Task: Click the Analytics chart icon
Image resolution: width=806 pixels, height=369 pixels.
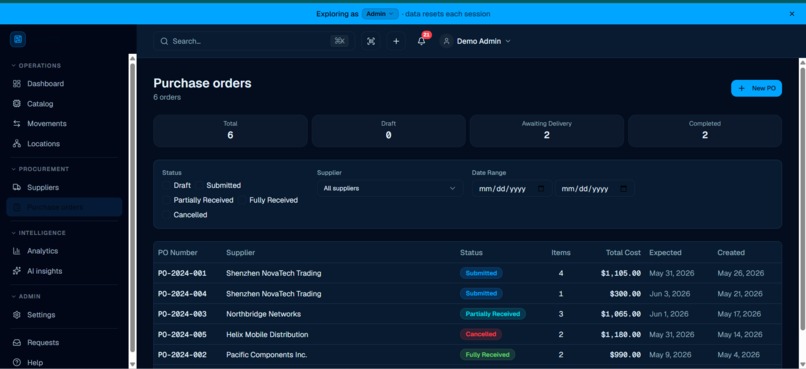Action: click(x=17, y=251)
